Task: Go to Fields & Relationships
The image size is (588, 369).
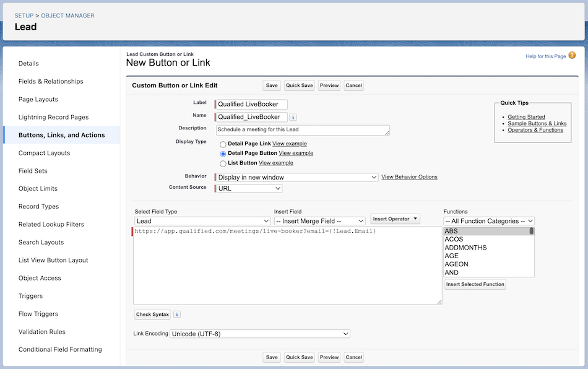Action: (51, 81)
